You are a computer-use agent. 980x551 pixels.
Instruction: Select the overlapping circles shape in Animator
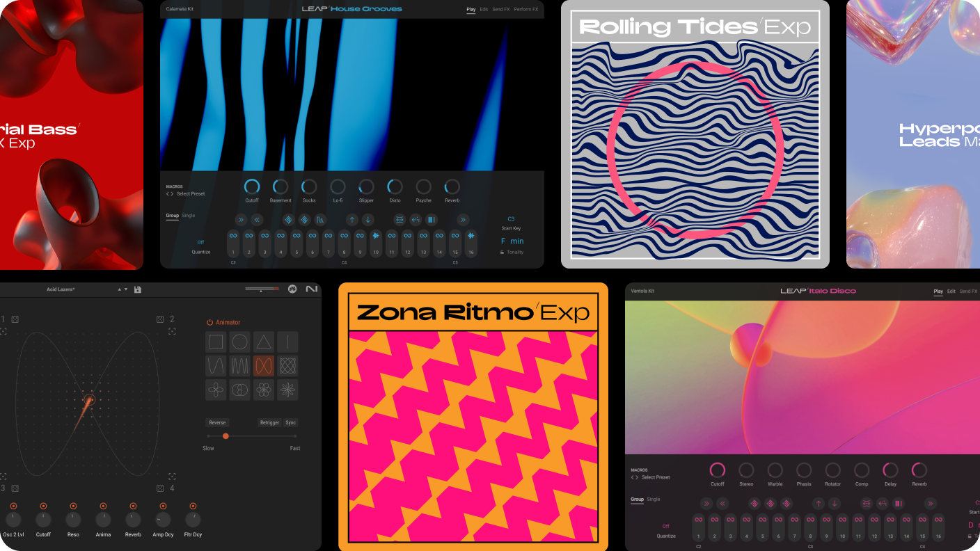240,390
